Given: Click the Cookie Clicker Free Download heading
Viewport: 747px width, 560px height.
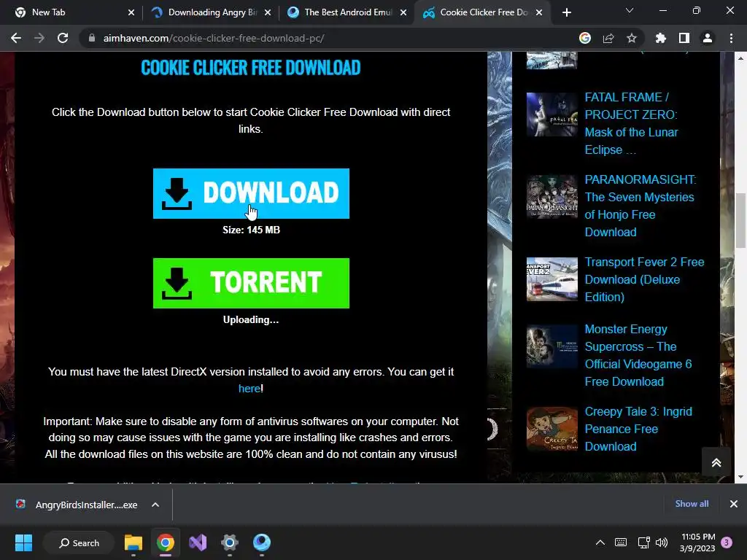Looking at the screenshot, I should pyautogui.click(x=251, y=68).
